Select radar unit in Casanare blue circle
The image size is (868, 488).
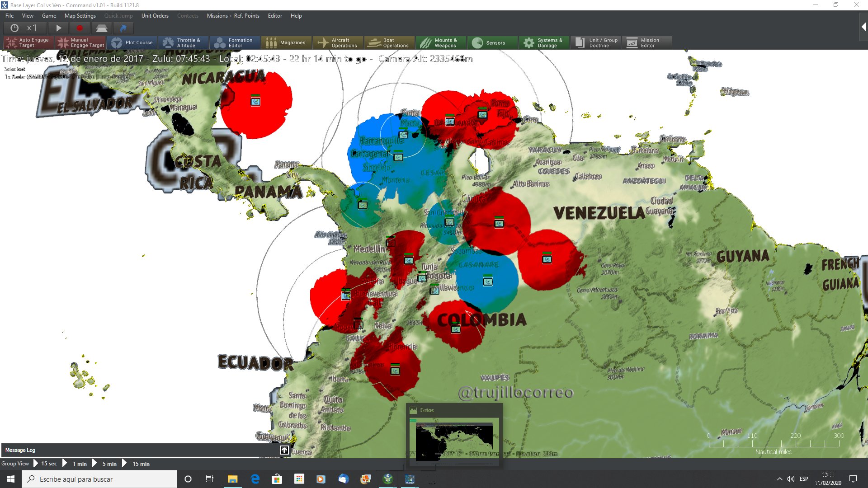point(488,281)
